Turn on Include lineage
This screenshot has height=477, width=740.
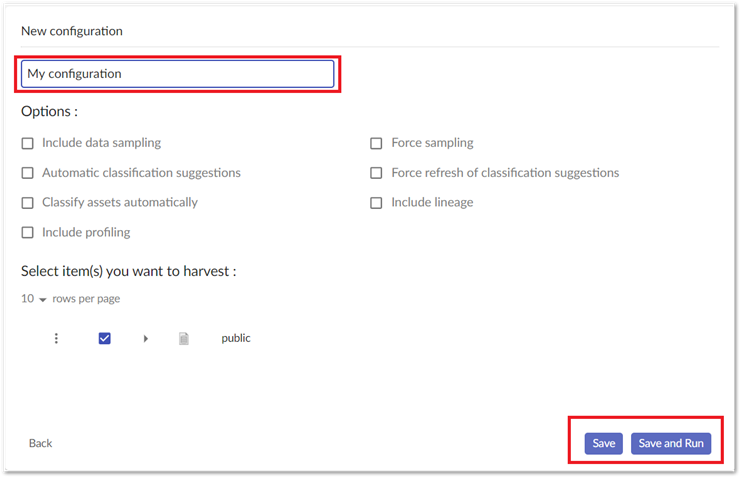coord(377,203)
